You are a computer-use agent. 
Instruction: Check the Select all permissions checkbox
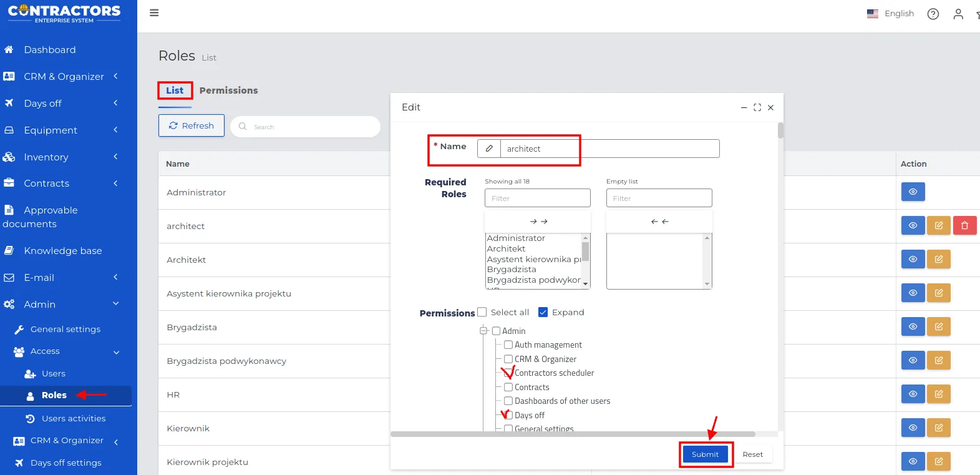click(x=482, y=312)
